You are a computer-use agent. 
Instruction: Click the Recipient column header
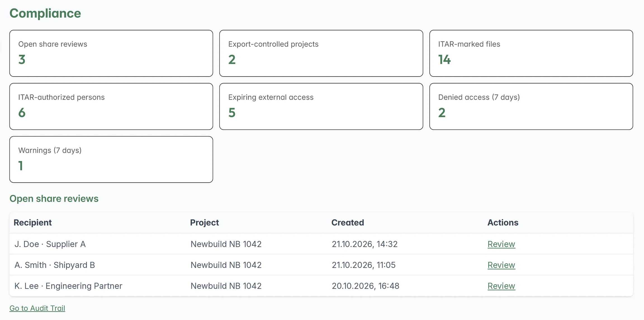click(33, 223)
